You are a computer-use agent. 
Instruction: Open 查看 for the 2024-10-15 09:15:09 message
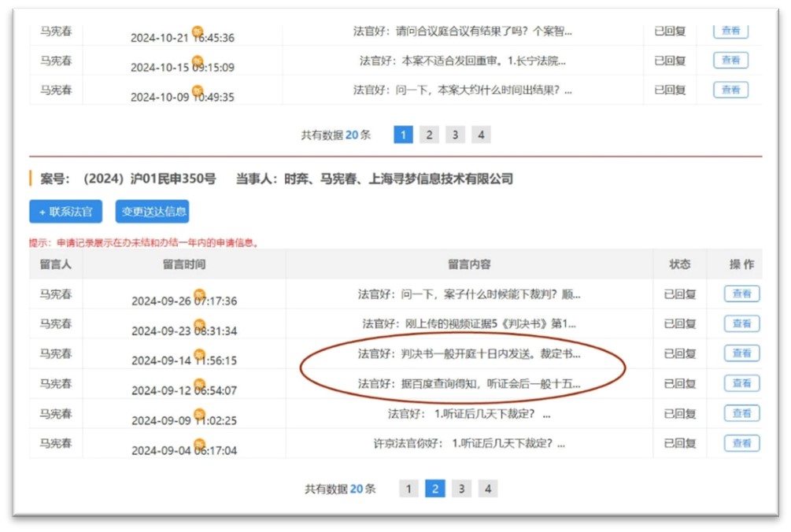click(x=730, y=61)
